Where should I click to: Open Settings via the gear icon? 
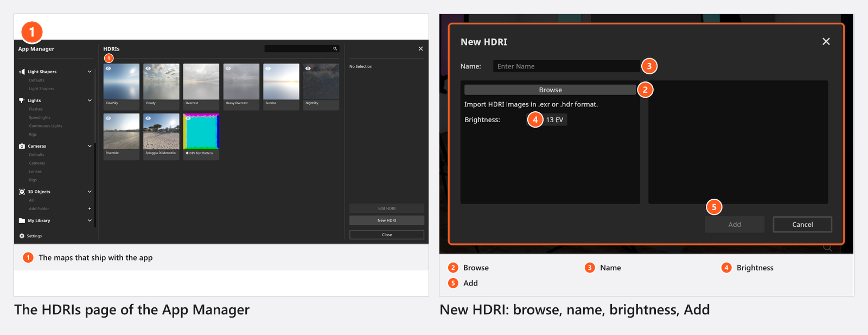[x=22, y=236]
